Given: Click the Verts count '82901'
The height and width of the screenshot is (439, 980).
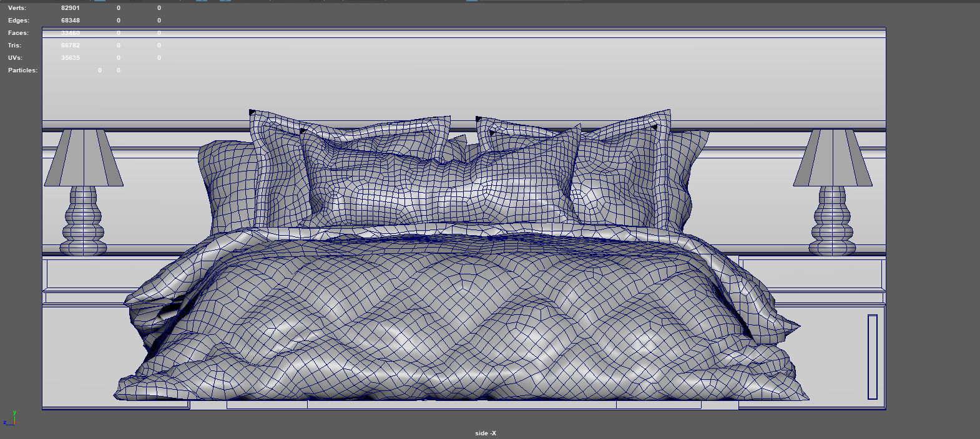Looking at the screenshot, I should pos(71,8).
